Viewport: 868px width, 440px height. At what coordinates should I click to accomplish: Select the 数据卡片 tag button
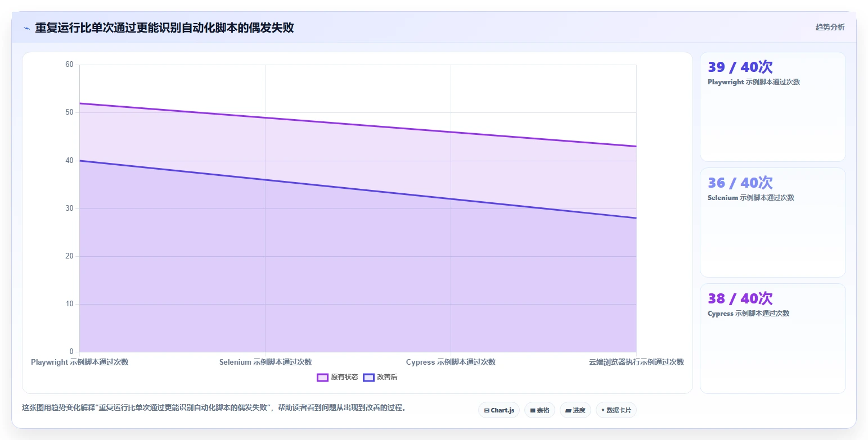tap(616, 410)
